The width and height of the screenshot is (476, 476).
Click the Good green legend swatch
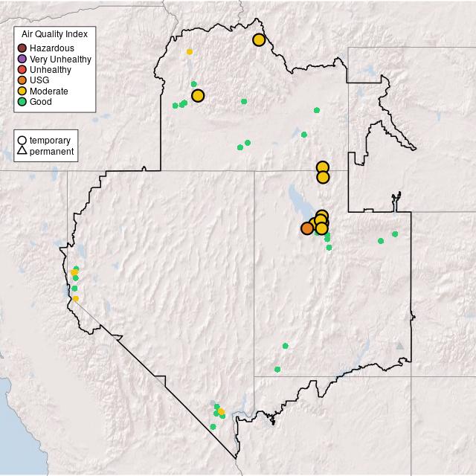[x=22, y=101]
